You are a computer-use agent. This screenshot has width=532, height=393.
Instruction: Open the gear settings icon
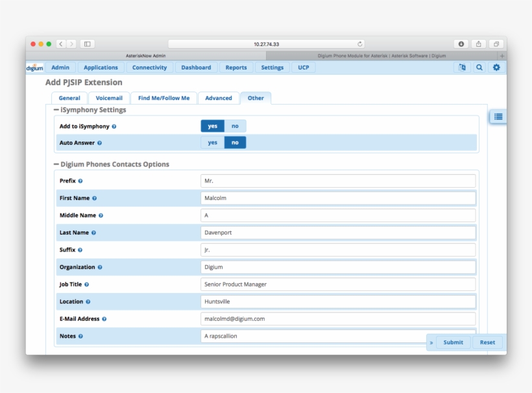click(x=496, y=68)
